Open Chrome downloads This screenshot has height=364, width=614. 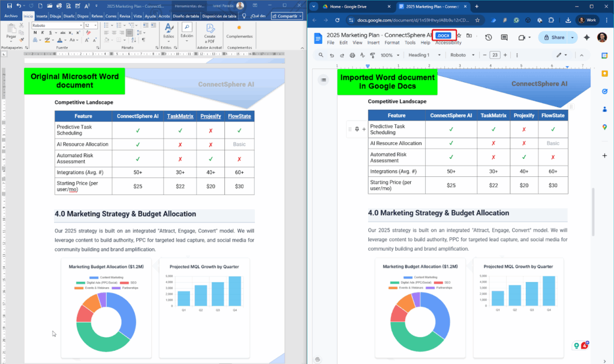coord(568,20)
